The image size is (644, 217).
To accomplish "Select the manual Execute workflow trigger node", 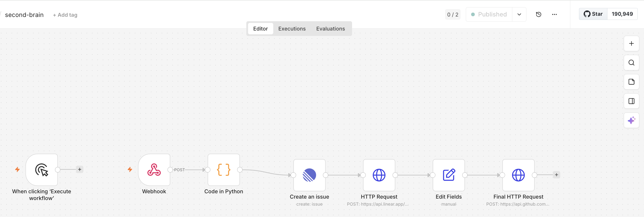I will (41, 170).
